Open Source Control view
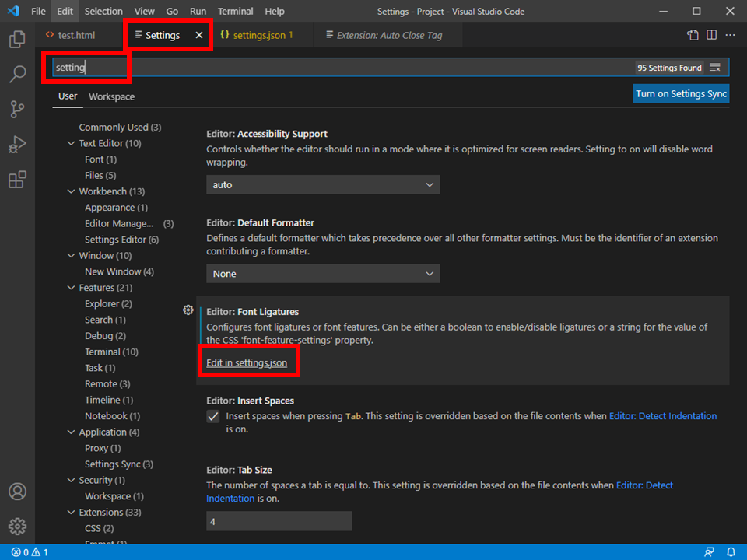 pyautogui.click(x=17, y=110)
